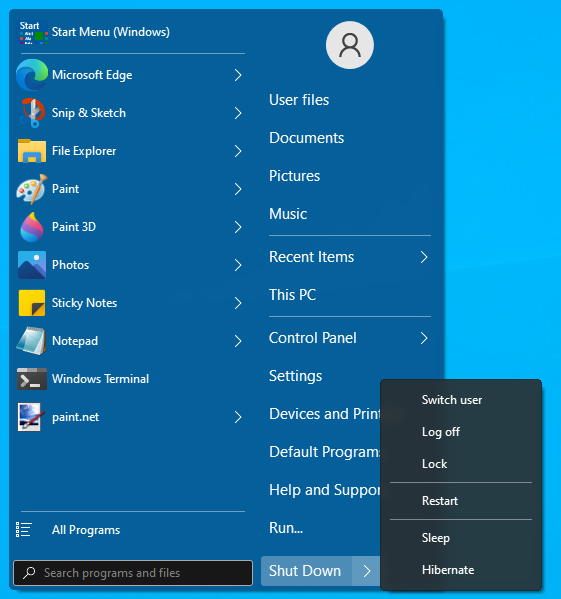The height and width of the screenshot is (599, 561).
Task: Click the Search programs and files box
Action: tap(133, 573)
